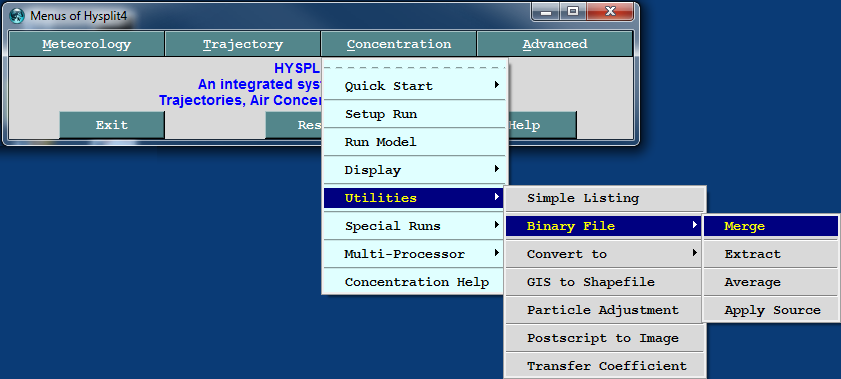Viewport: 841px width, 379px height.
Task: Expand the Quick Start submenu
Action: pos(415,86)
